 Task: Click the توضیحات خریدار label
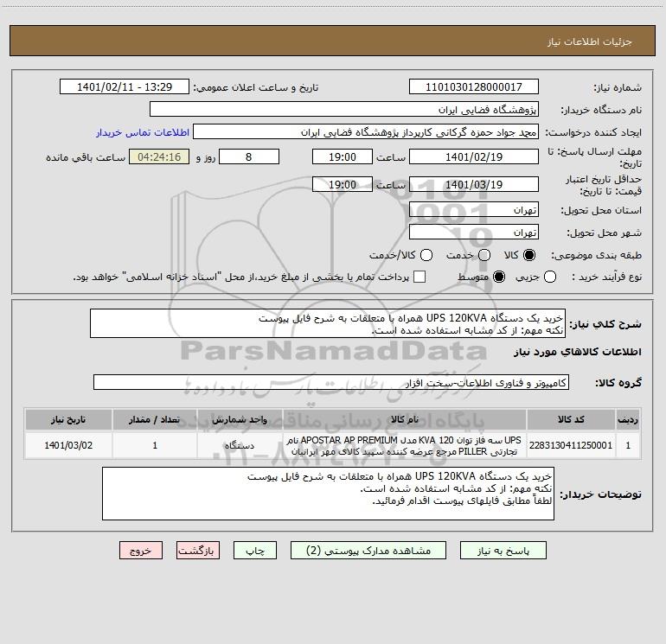600,494
